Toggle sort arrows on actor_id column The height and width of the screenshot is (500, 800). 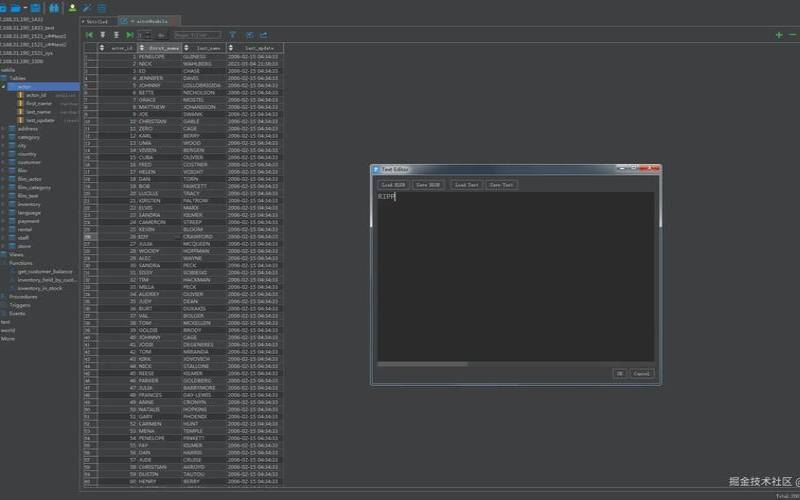pyautogui.click(x=102, y=48)
